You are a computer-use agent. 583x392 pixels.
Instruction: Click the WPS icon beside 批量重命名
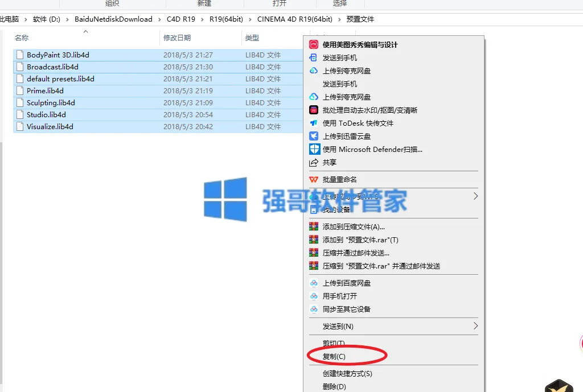(314, 179)
